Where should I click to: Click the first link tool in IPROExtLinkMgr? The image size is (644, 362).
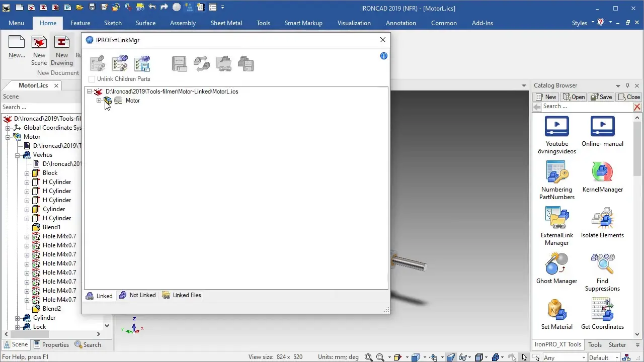(x=98, y=64)
